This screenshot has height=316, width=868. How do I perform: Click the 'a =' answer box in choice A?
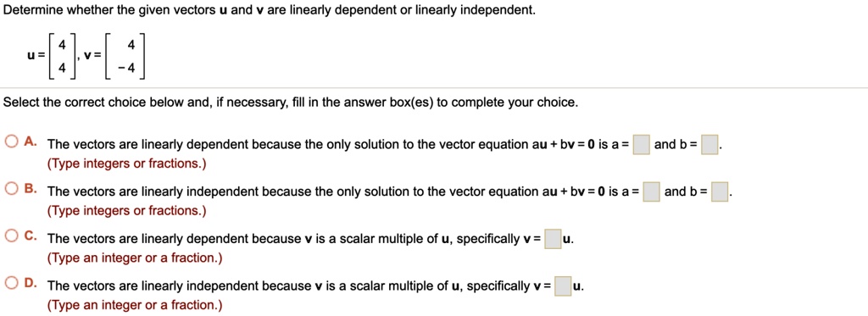click(x=642, y=145)
